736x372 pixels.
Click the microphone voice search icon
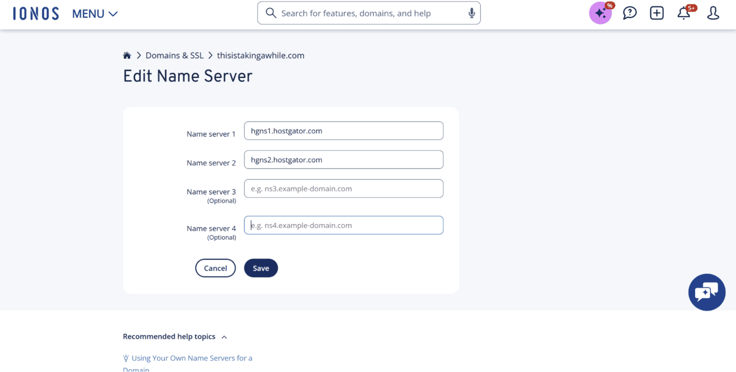point(472,13)
